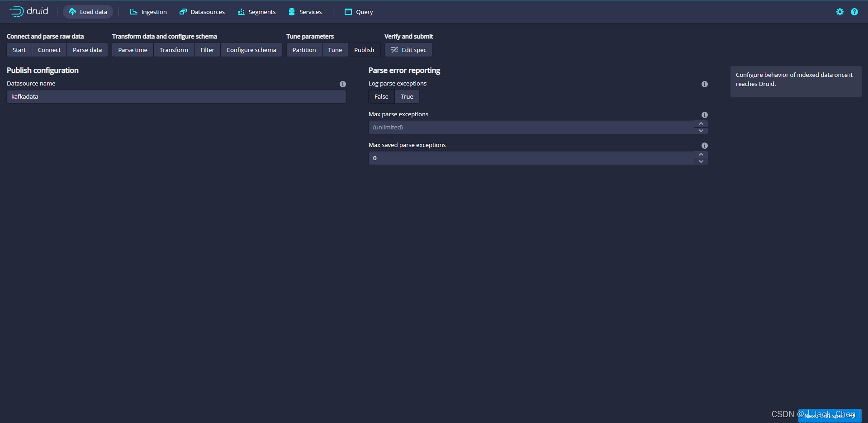Open the Edit spec step

tap(408, 50)
